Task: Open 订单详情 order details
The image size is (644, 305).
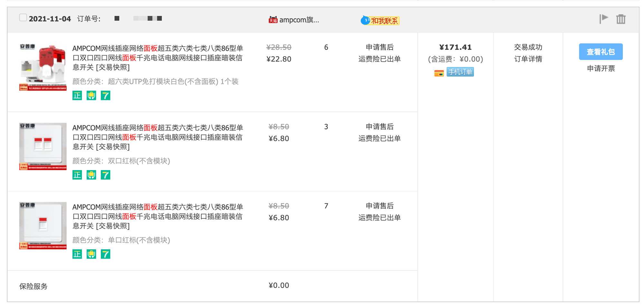Action: pos(528,59)
